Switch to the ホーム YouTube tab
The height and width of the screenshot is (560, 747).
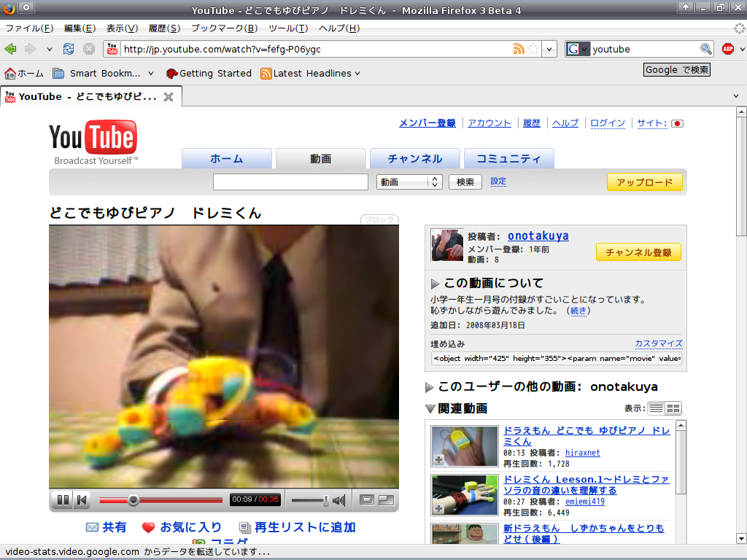227,158
